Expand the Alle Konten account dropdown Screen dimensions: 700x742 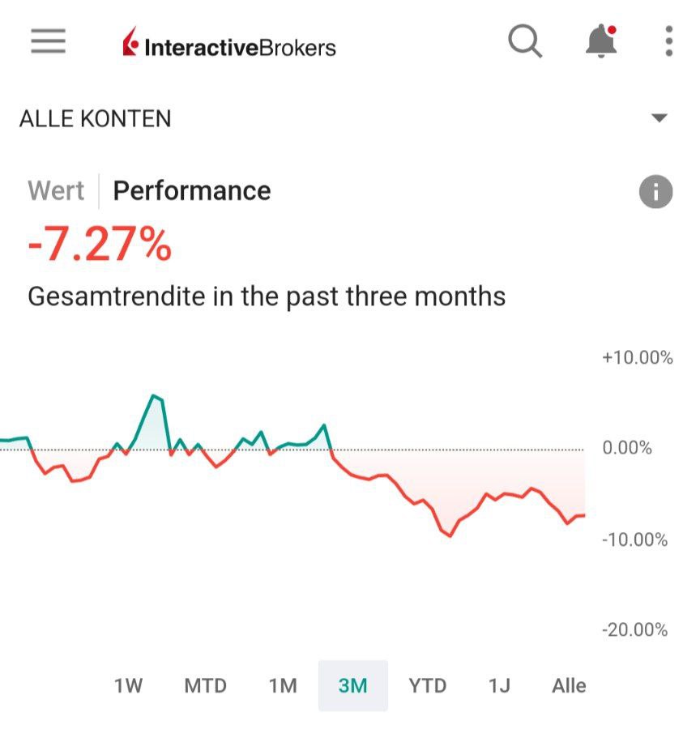(659, 118)
